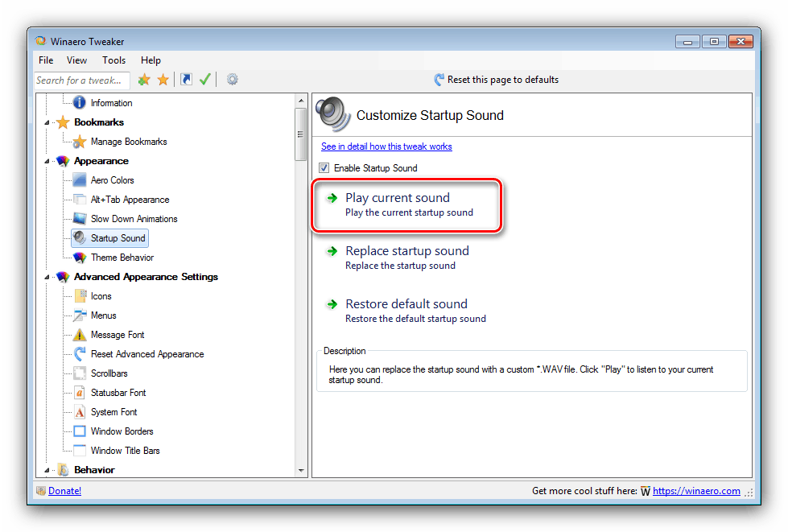Open the Donate! link
This screenshot has height=532, width=788.
coord(64,491)
